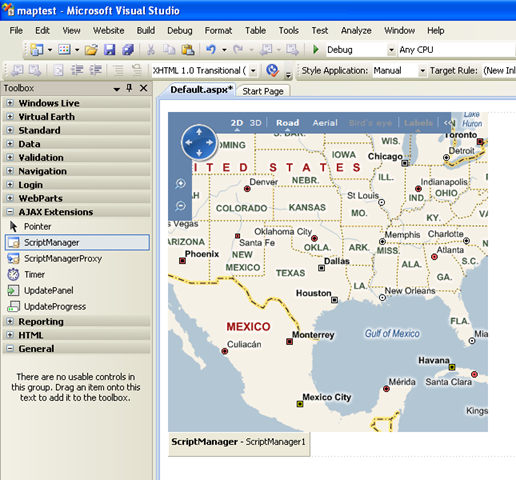Switch to the Start Page tab
The image size is (516, 480).
[263, 91]
